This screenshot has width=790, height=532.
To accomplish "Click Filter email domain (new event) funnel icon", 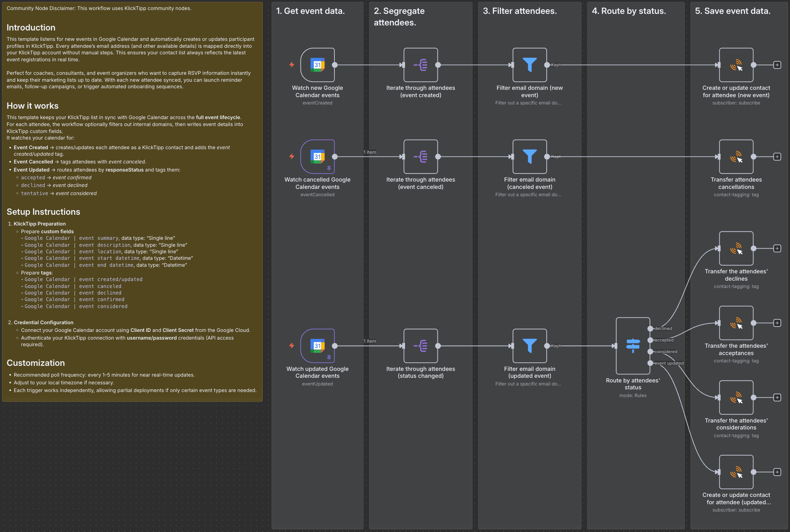I will tap(529, 65).
